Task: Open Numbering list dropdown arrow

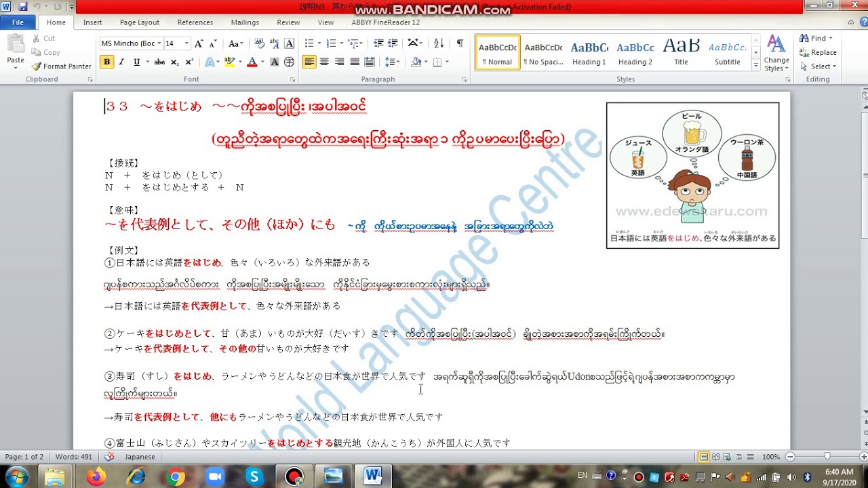Action: (340, 43)
